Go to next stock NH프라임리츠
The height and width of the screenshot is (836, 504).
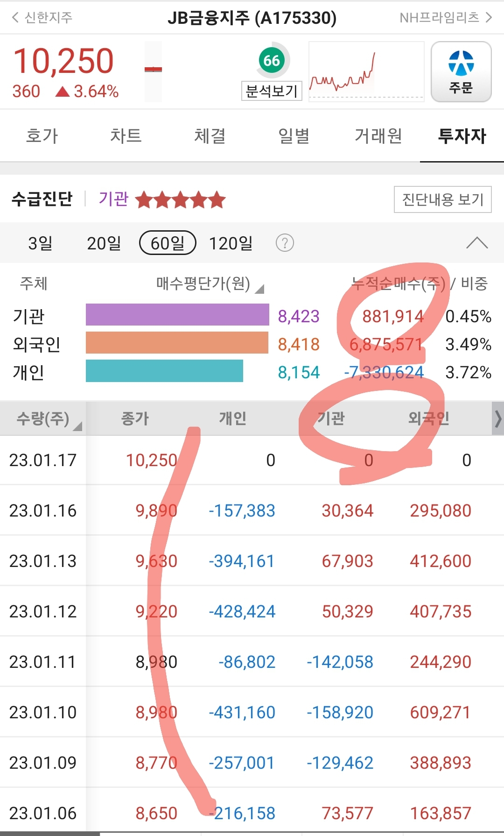pyautogui.click(x=446, y=18)
